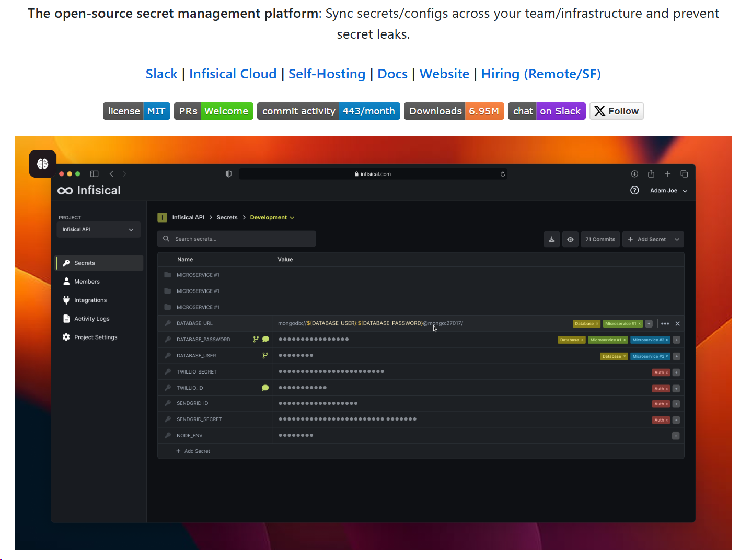Open the Adam Joe account menu
740x560 pixels.
tap(668, 191)
